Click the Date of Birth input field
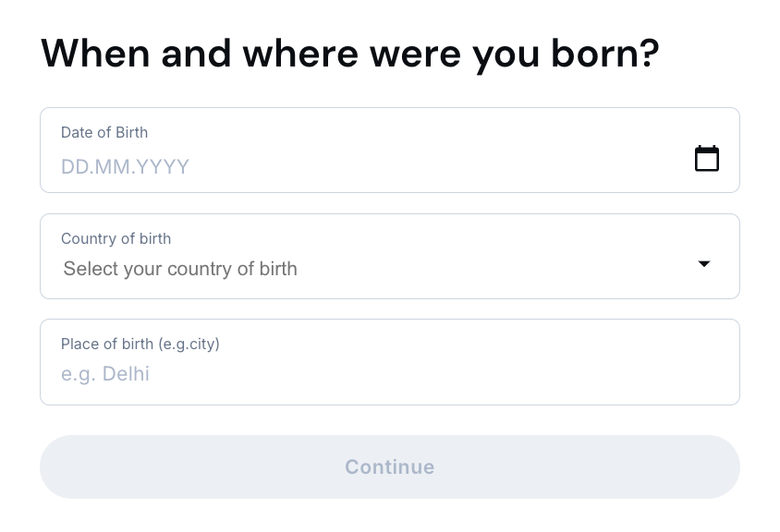Image resolution: width=780 pixels, height=532 pixels. coord(370,166)
